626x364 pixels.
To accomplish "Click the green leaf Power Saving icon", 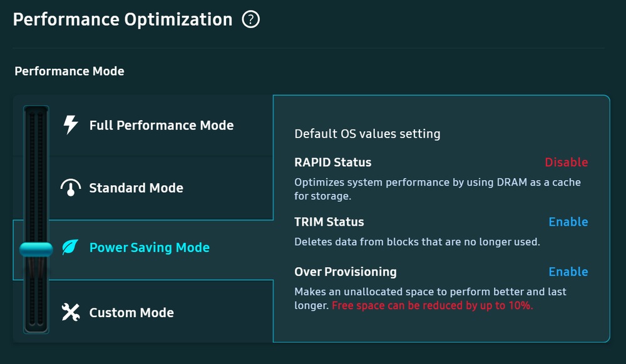I will tap(70, 247).
